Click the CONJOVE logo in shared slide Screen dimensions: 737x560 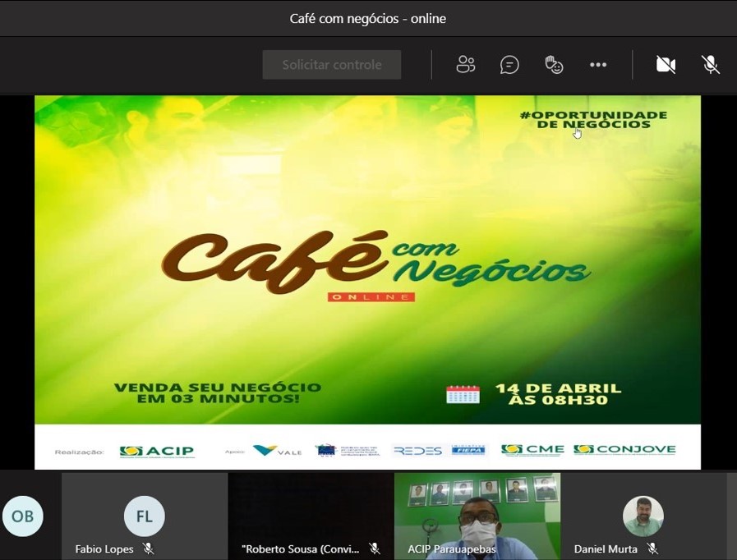point(624,450)
